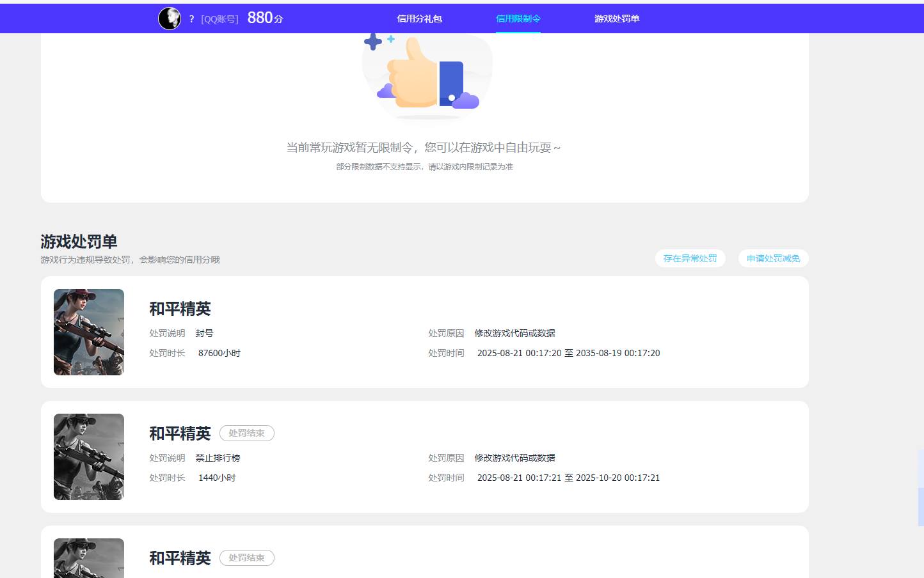Click the 和平精英 title of the bottom record
Viewport: 924px width, 578px height.
(180, 558)
